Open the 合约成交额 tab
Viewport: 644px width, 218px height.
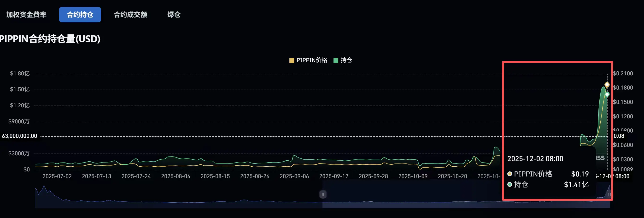click(x=130, y=14)
